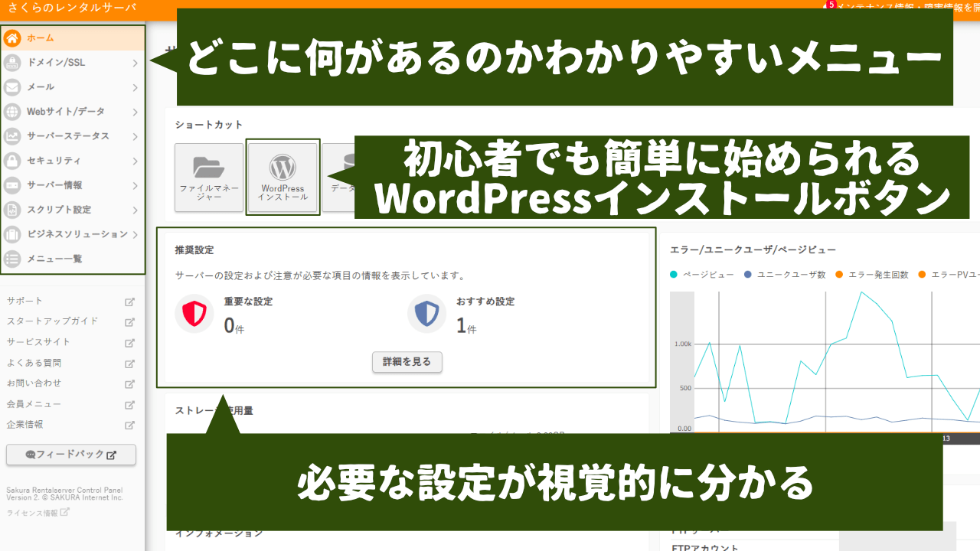The image size is (980, 551).
Task: Click the サーバー情報 icon
Action: click(x=12, y=185)
